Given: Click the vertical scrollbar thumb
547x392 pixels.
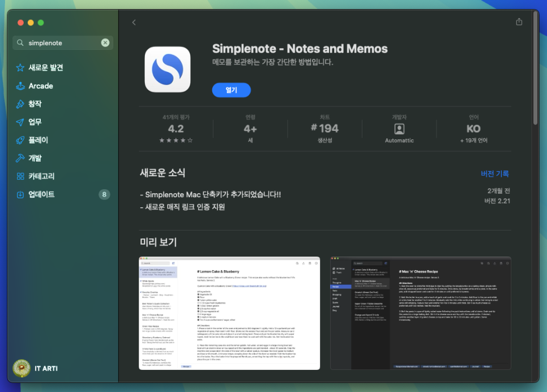Looking at the screenshot, I should tap(535, 68).
